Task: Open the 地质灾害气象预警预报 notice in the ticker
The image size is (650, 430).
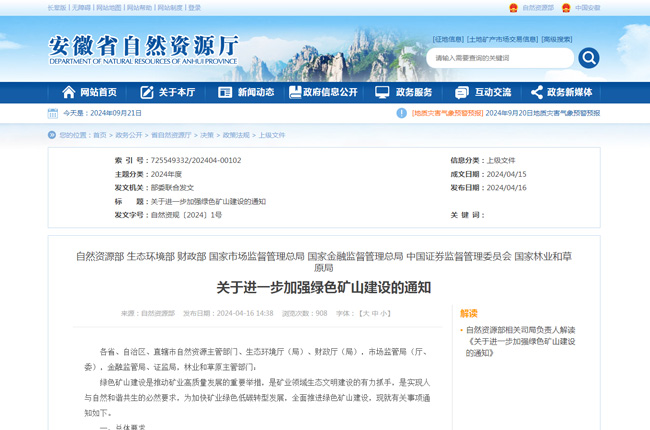Action: tap(446, 113)
